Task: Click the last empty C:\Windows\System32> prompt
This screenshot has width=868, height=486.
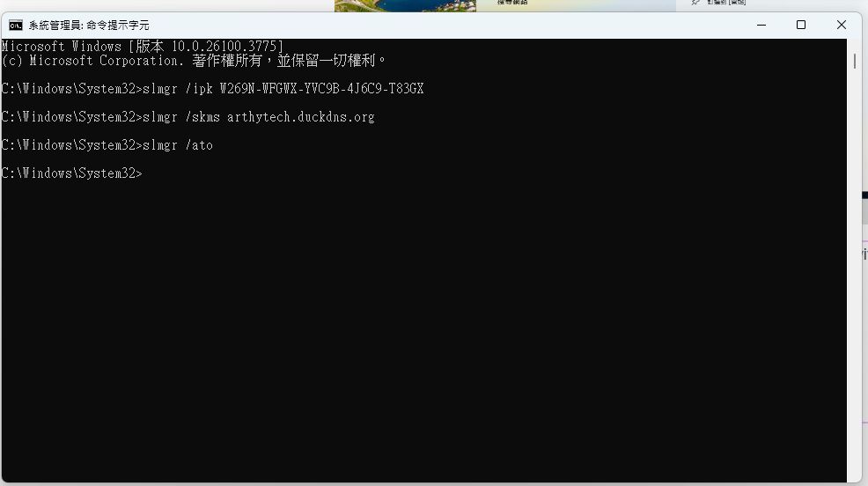Action: click(71, 173)
